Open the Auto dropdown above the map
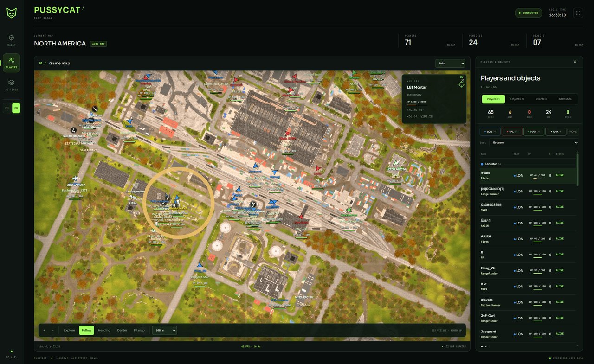594x364 pixels. point(450,63)
